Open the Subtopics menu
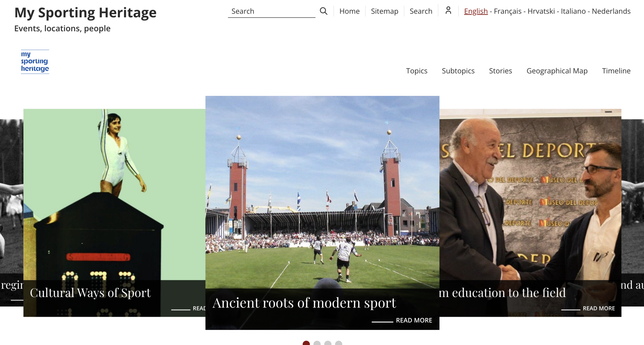Screen dimensions: 644x345 point(458,71)
